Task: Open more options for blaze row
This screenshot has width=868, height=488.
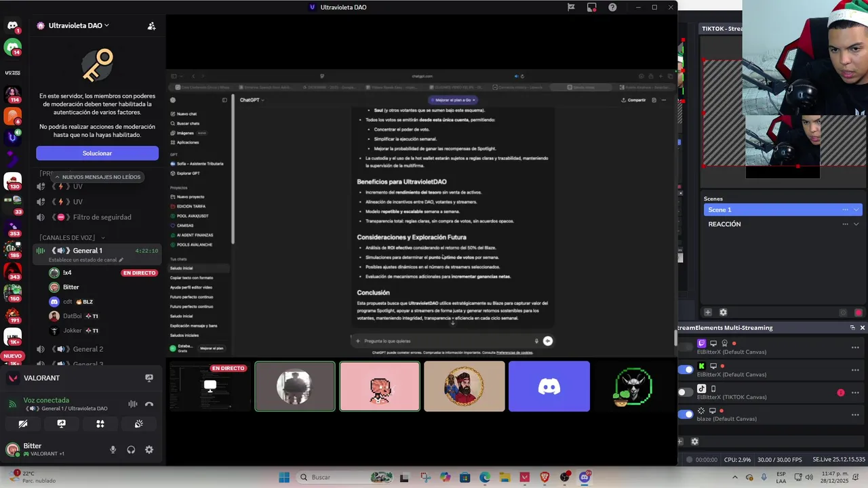Action: tap(856, 414)
